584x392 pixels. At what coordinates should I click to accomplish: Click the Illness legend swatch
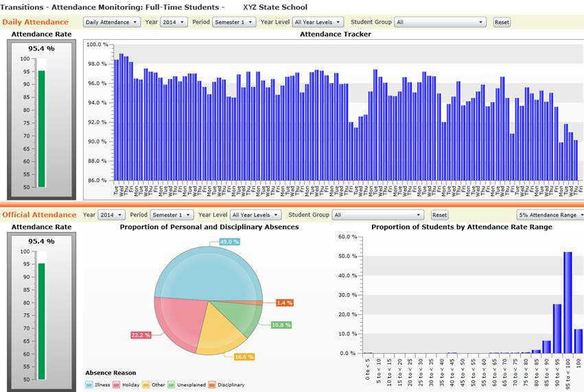[x=89, y=385]
